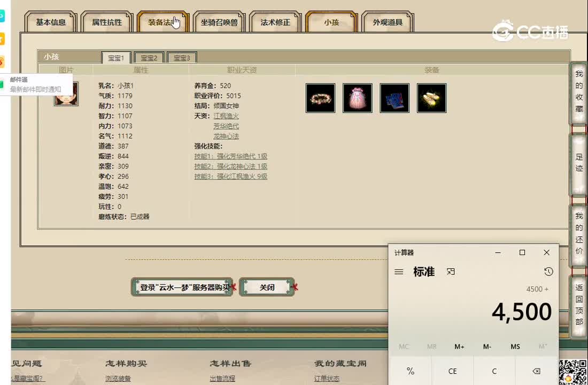Click the calculator percent key
Screen dimensions: 588x385
(411, 371)
